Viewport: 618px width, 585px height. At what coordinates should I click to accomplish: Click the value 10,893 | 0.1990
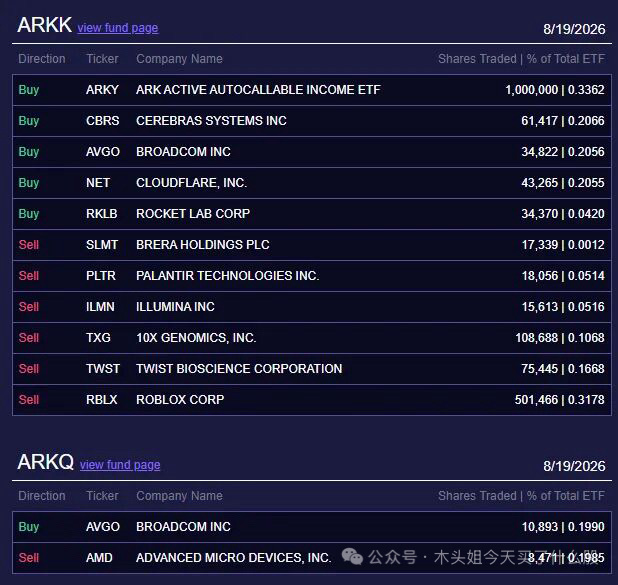[563, 527]
